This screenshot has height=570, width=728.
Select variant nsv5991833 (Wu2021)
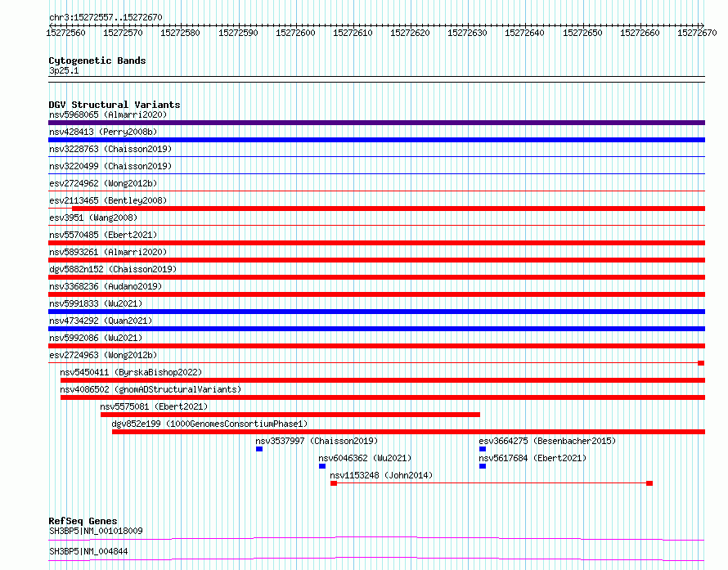pyautogui.click(x=96, y=303)
